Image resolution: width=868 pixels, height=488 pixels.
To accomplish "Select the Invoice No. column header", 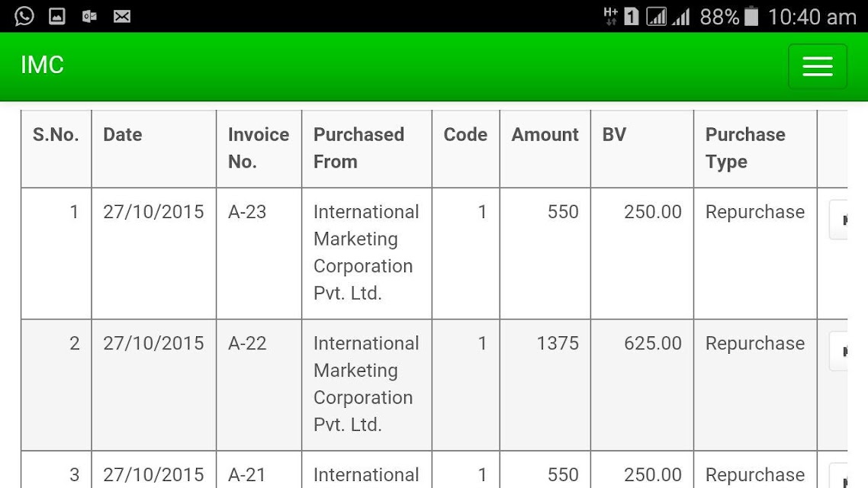I will (x=259, y=148).
